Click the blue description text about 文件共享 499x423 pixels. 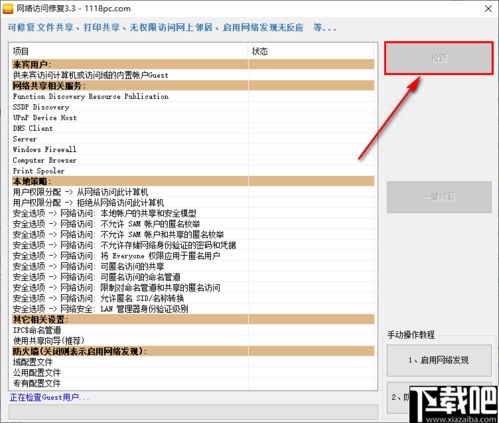172,27
